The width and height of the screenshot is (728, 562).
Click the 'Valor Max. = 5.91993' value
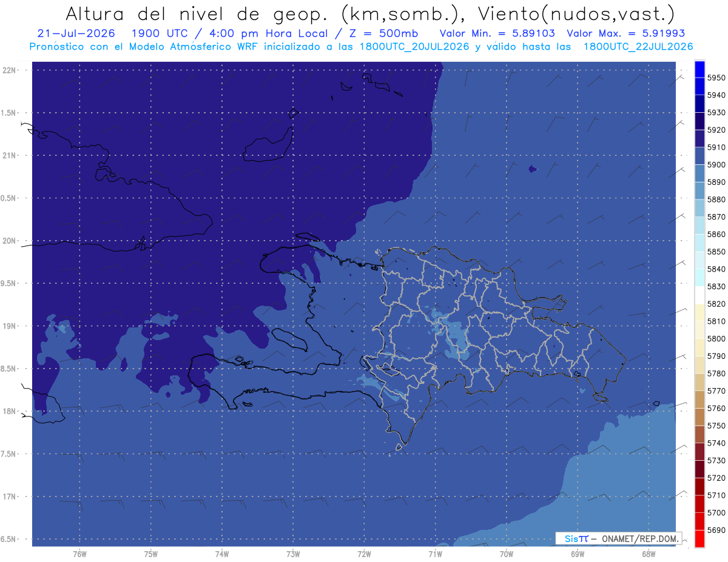625,33
